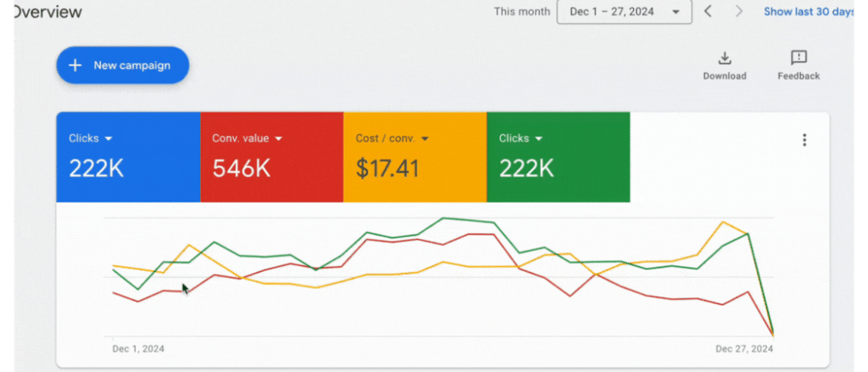Click the New campaign button
The image size is (868, 372).
point(122,65)
